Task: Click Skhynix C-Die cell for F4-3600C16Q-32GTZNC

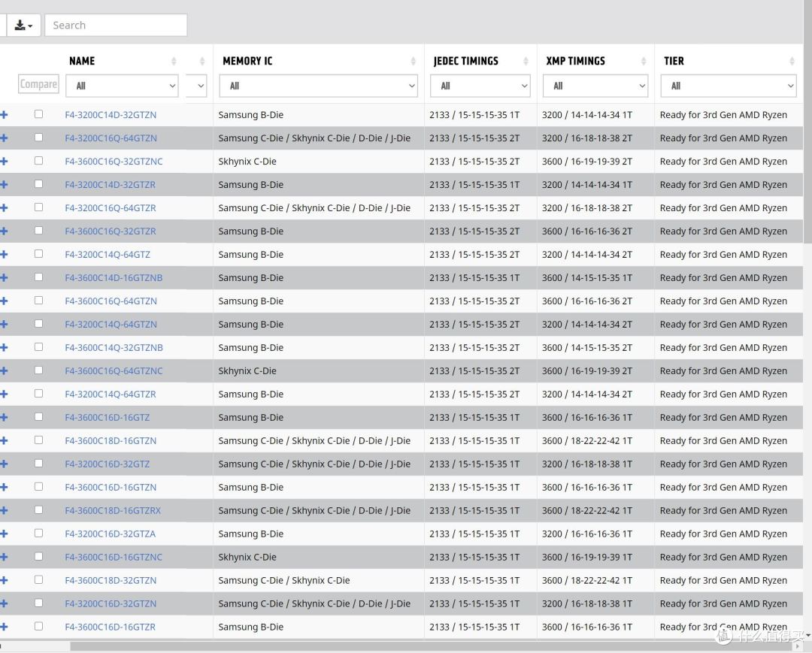Action: point(247,162)
